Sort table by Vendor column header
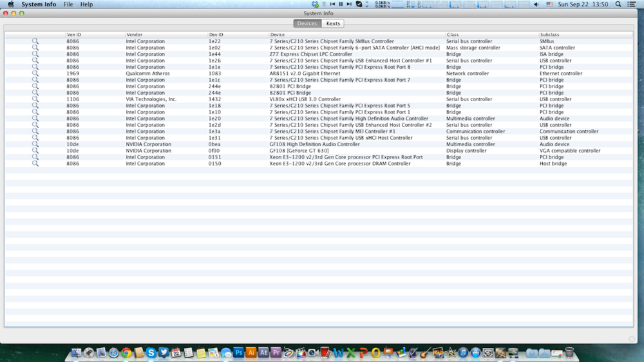The image size is (644, 362). click(x=134, y=34)
